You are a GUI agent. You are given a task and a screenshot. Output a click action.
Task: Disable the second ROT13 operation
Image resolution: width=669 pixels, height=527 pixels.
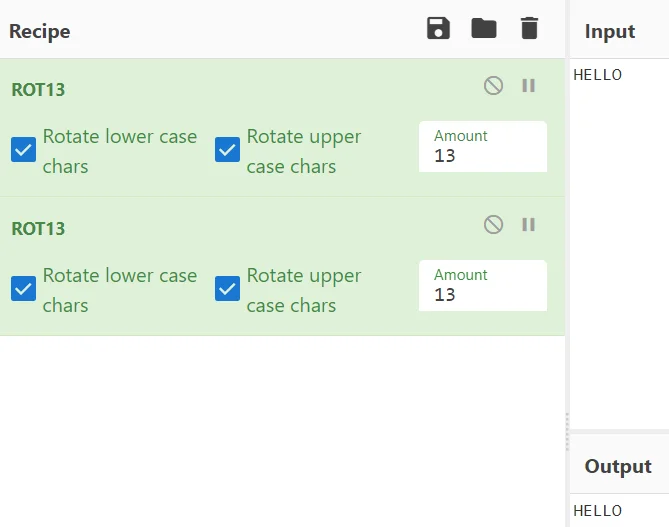click(493, 225)
